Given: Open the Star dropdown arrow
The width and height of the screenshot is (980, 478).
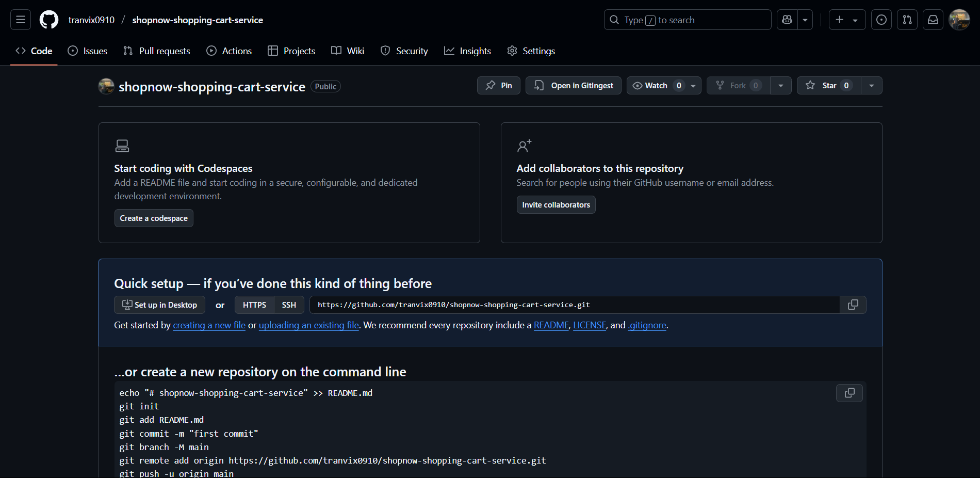Looking at the screenshot, I should click(x=871, y=85).
